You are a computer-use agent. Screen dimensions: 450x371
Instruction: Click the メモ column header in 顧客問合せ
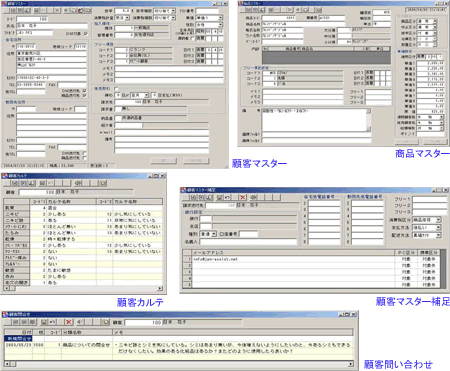(233, 332)
